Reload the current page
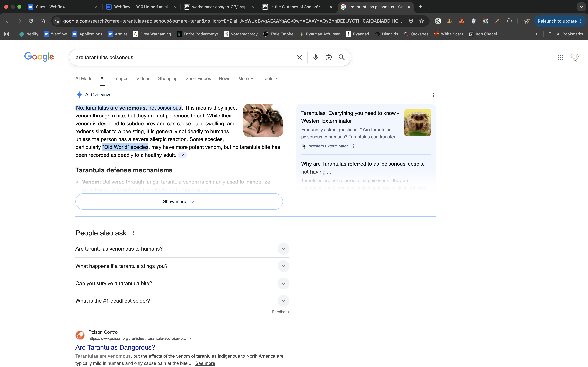This screenshot has width=588, height=367. tap(31, 21)
